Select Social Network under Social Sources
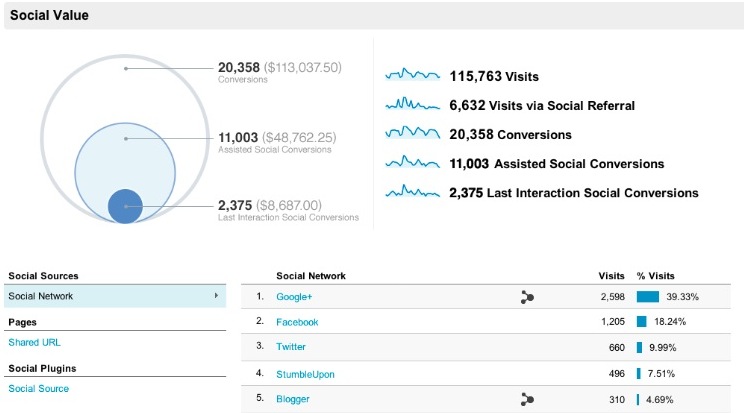Screen dimensions: 744x413 click(x=41, y=296)
